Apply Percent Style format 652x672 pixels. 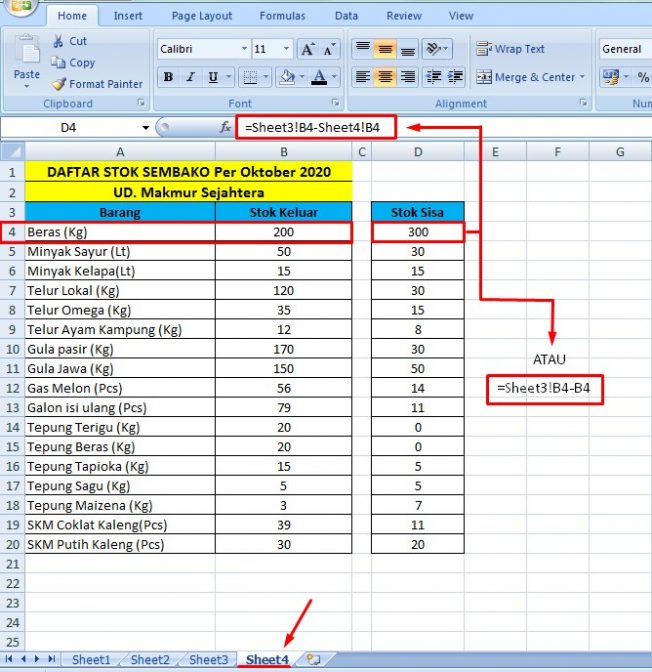[x=643, y=77]
